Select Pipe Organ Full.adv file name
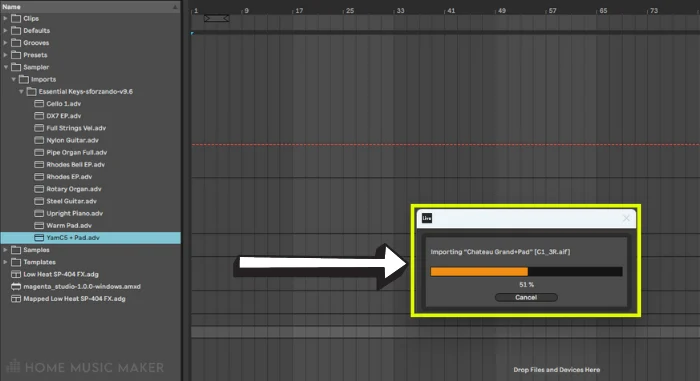The width and height of the screenshot is (700, 381). pos(77,152)
